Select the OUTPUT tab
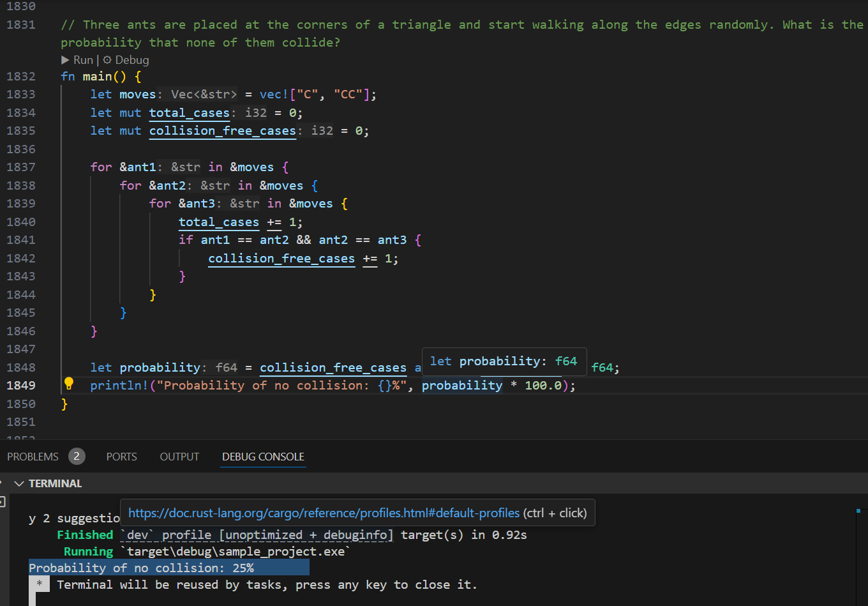Screen dimensions: 868x606 pos(179,457)
